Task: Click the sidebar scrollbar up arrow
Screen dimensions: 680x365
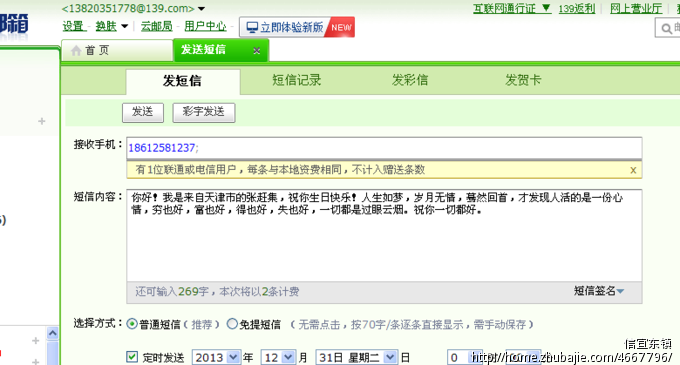Action: [52, 333]
